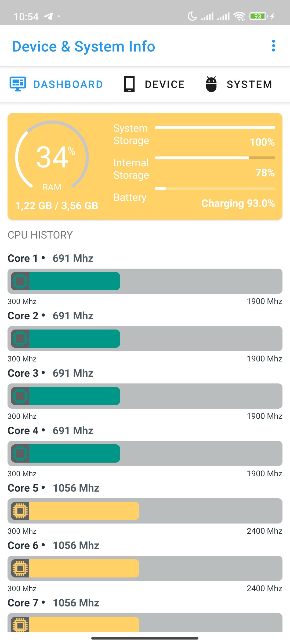The image size is (290, 644).
Task: Tap the battery indicator in status bar
Action: [x=259, y=16]
